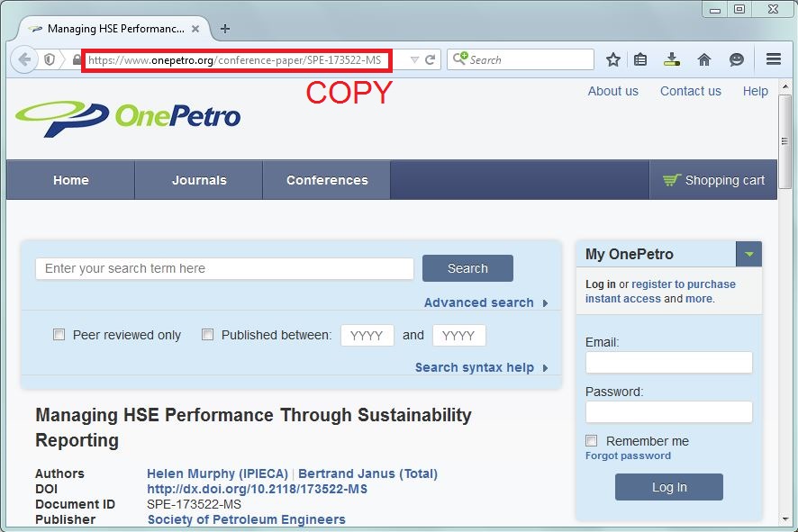Click the scrollbar up arrow

784,87
